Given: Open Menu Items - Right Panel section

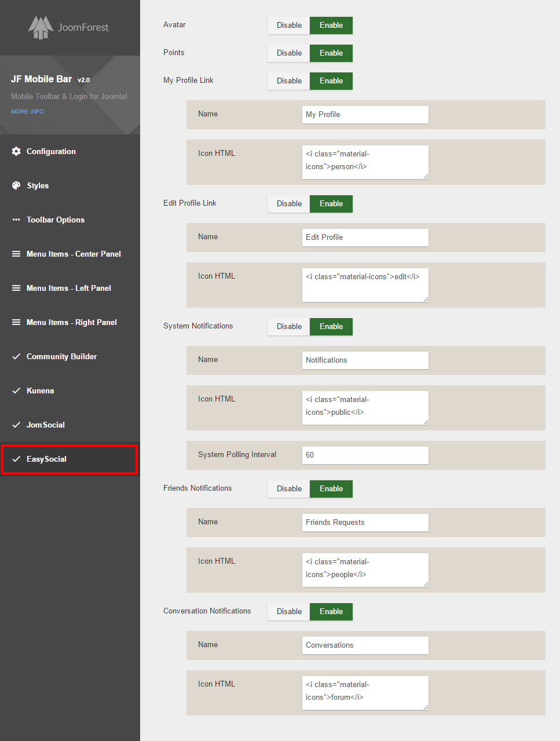Looking at the screenshot, I should pos(71,322).
